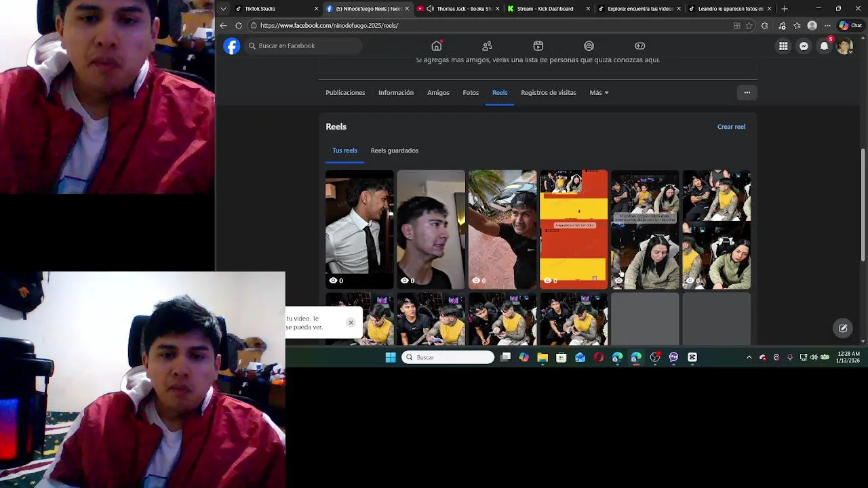Open the clock and date in the taskbar
The image size is (868, 488).
tap(848, 357)
